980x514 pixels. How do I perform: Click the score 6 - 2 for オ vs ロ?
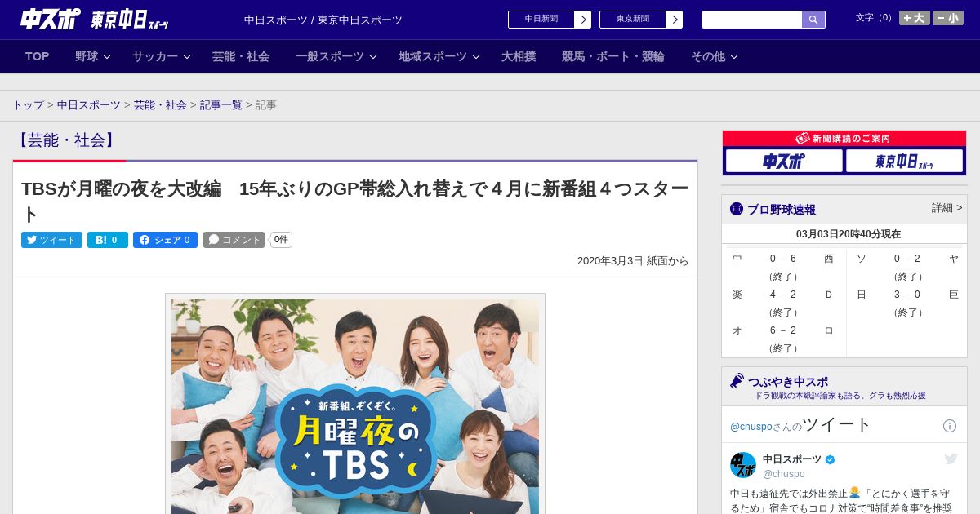point(783,330)
